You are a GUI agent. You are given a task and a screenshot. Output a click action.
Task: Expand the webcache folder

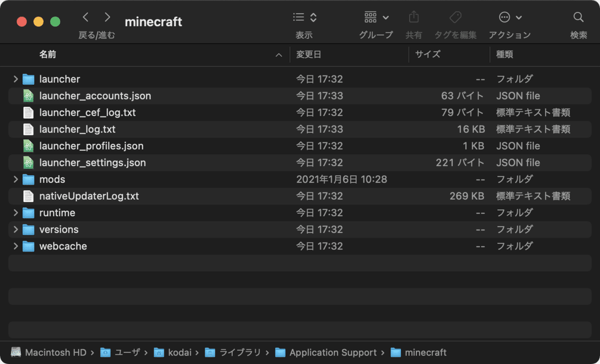15,246
